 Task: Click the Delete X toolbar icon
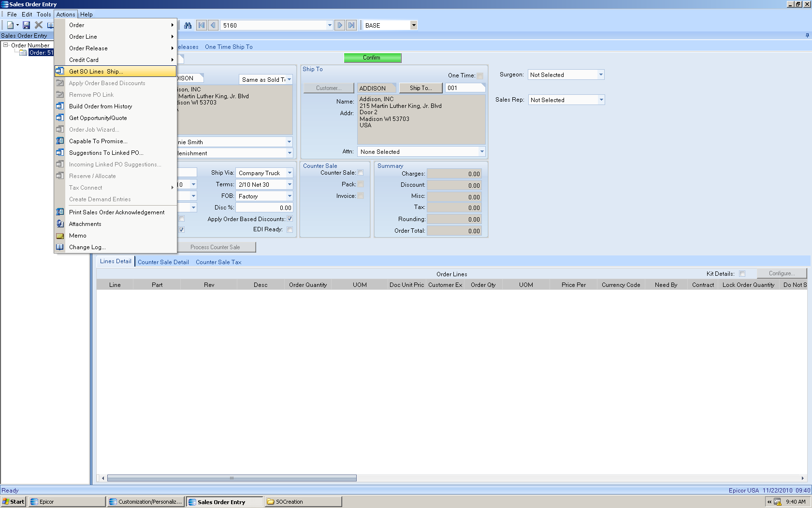pyautogui.click(x=39, y=25)
